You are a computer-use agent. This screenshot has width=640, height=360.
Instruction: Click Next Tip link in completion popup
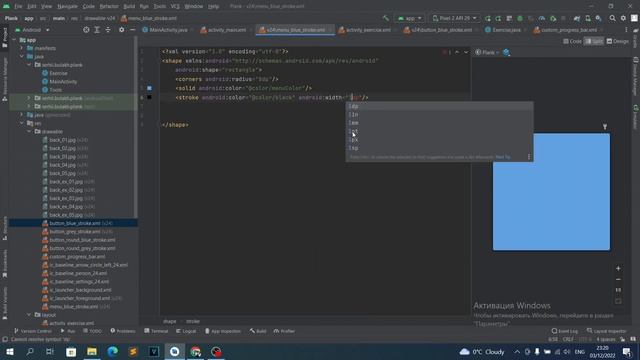503,157
